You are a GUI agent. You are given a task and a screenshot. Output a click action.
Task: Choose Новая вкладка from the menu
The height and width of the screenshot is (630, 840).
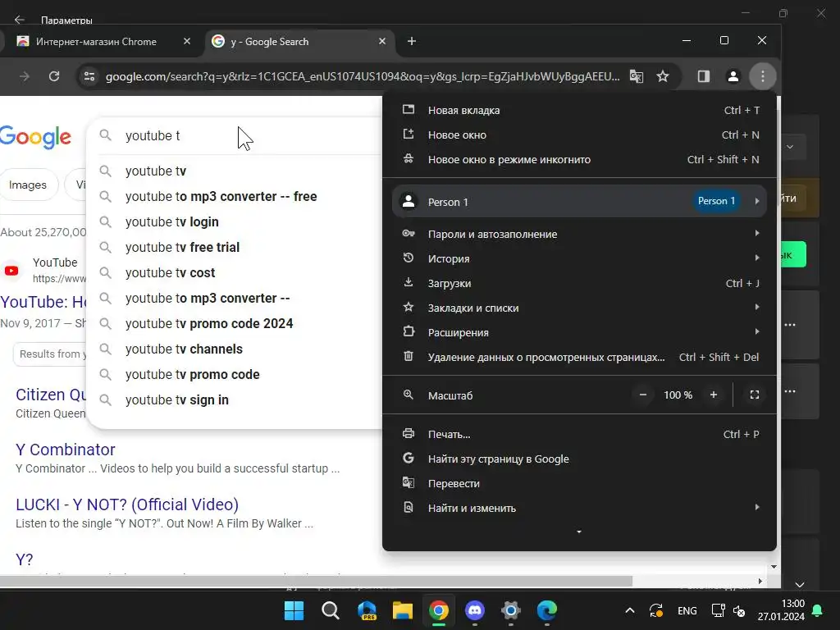pos(580,111)
